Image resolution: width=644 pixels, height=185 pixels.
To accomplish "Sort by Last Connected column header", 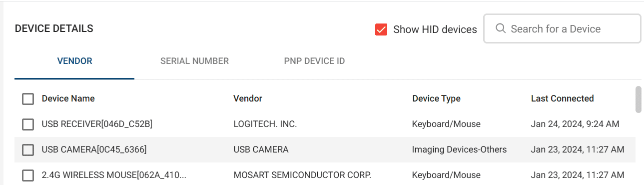I will pyautogui.click(x=562, y=98).
